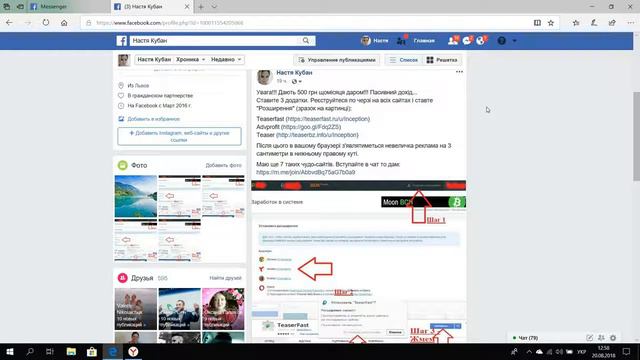
Task: Click add Instagram and websites button
Action: pos(179,136)
